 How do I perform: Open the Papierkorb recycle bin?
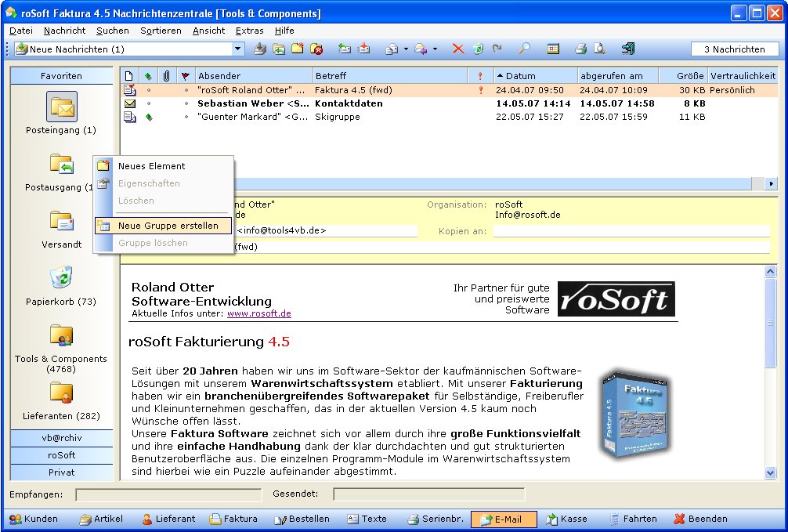61,278
